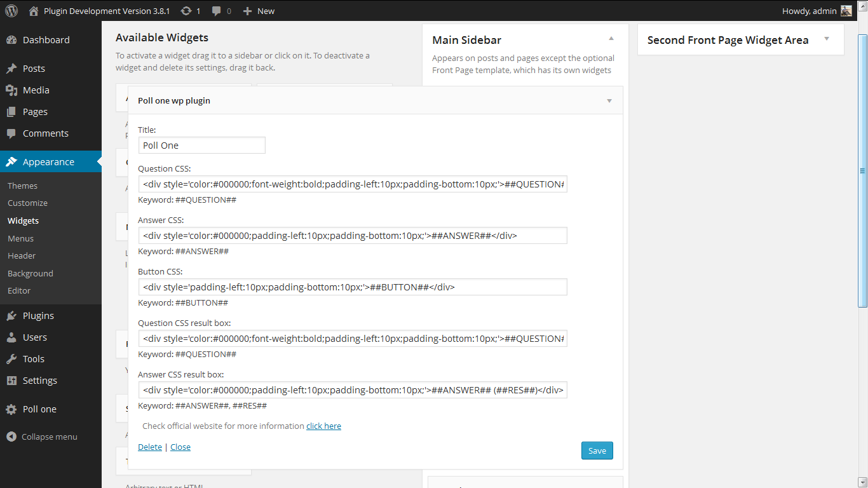
Task: Click the WordPress logo icon
Action: click(11, 11)
